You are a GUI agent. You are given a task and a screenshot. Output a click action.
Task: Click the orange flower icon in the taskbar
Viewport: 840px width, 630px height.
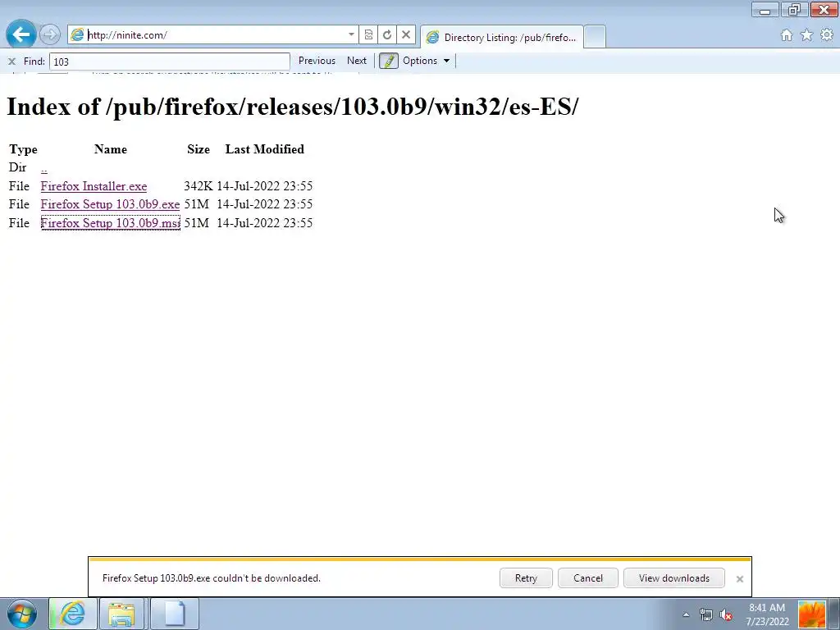coord(811,614)
